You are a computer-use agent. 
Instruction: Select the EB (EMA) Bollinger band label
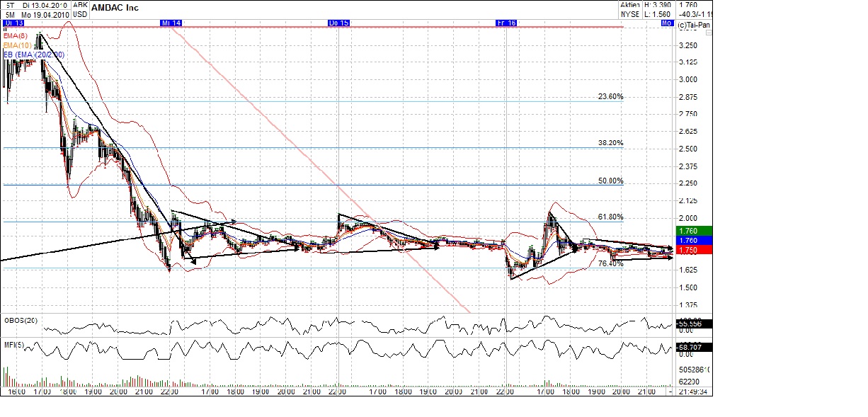[x=34, y=55]
